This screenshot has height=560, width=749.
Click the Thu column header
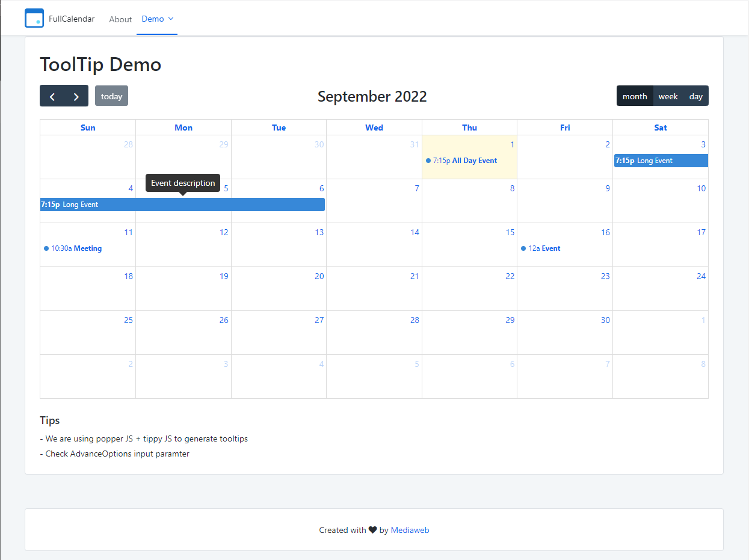point(470,128)
